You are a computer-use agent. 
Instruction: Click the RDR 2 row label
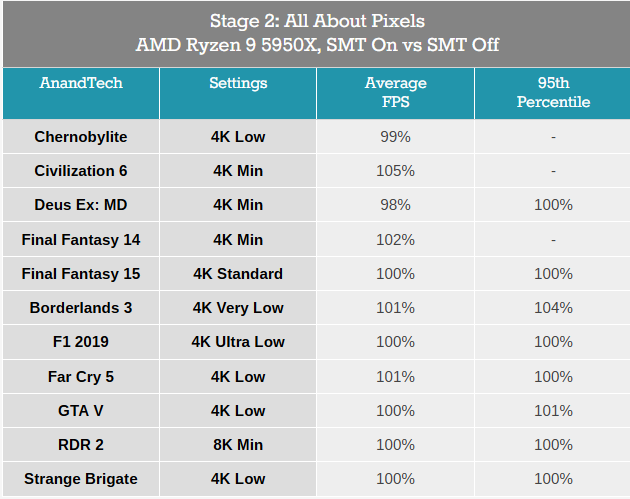pos(81,445)
